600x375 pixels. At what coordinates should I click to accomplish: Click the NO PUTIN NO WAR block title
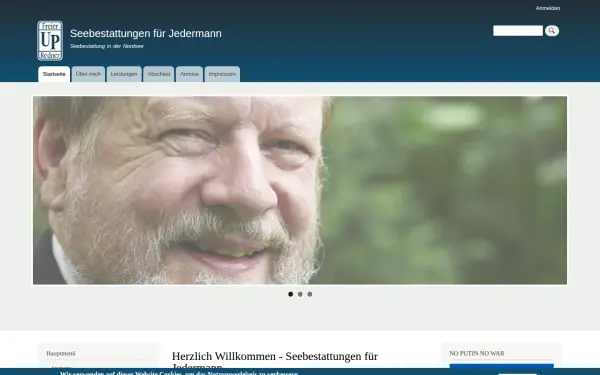(477, 354)
